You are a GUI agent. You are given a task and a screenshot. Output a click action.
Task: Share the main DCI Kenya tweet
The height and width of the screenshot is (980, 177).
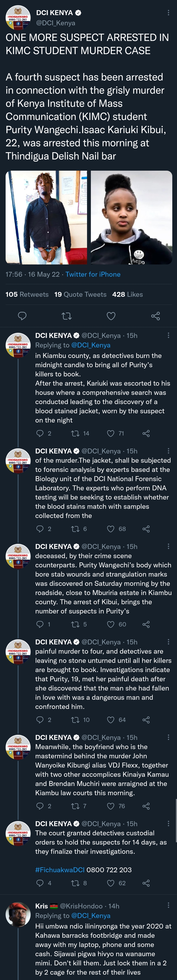pyautogui.click(x=155, y=316)
